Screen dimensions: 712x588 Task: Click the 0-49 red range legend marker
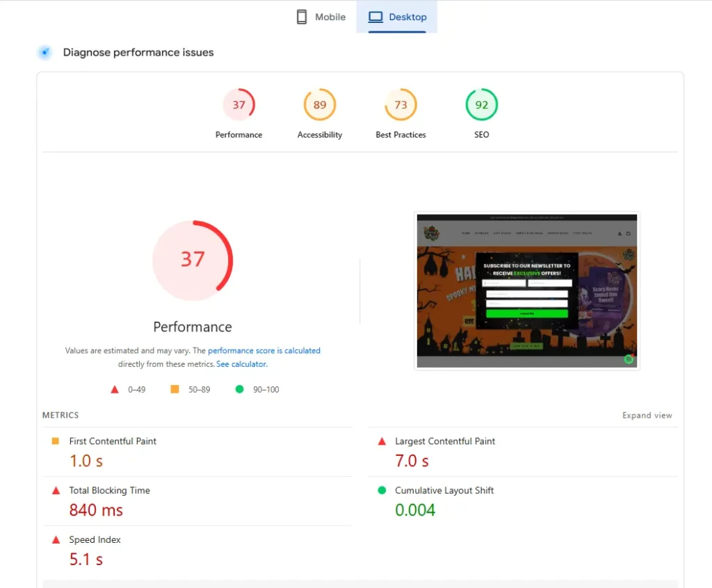115,389
